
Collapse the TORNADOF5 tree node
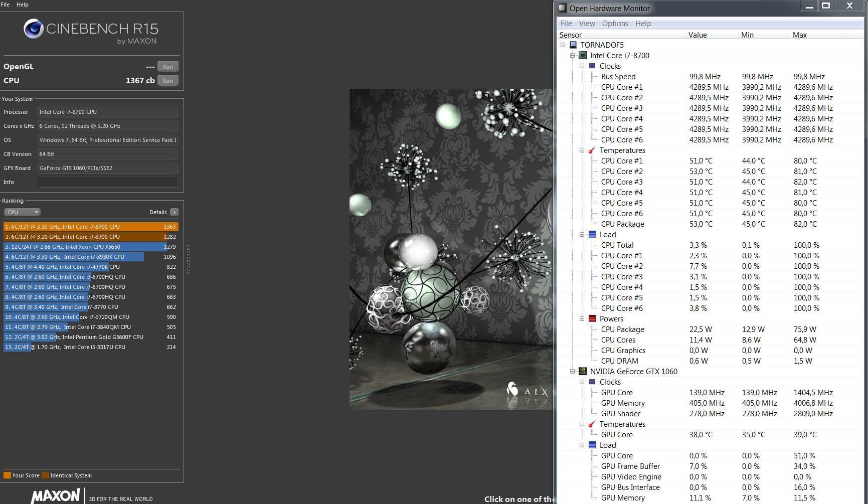(563, 45)
